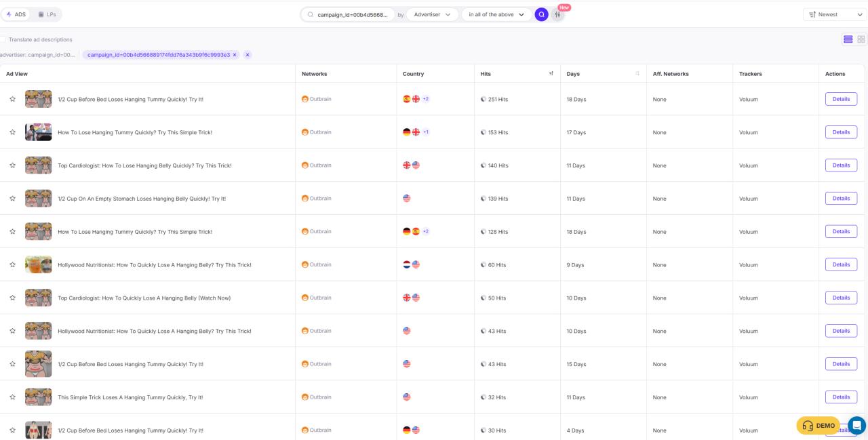Click the DEMO button

coord(818,426)
